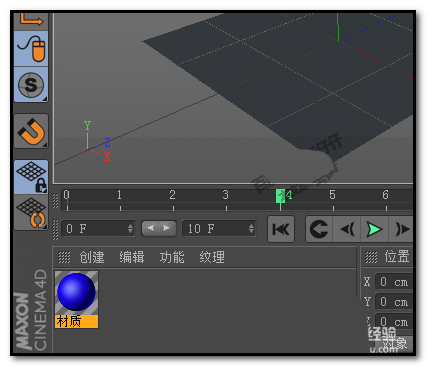Viewport: 427px width, 367px height.
Task: Click the timeline ruler grip handle
Action: click(x=56, y=201)
